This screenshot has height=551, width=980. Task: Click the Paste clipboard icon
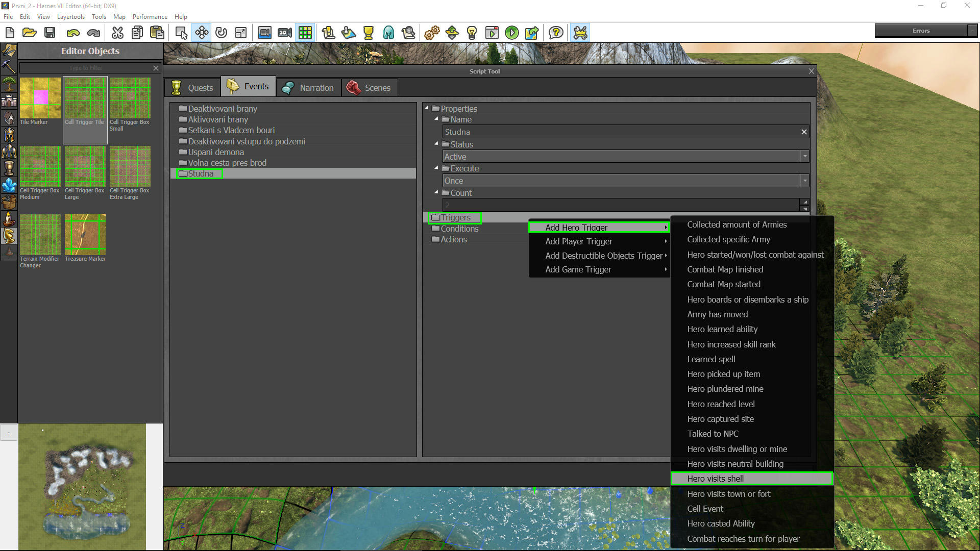click(157, 33)
